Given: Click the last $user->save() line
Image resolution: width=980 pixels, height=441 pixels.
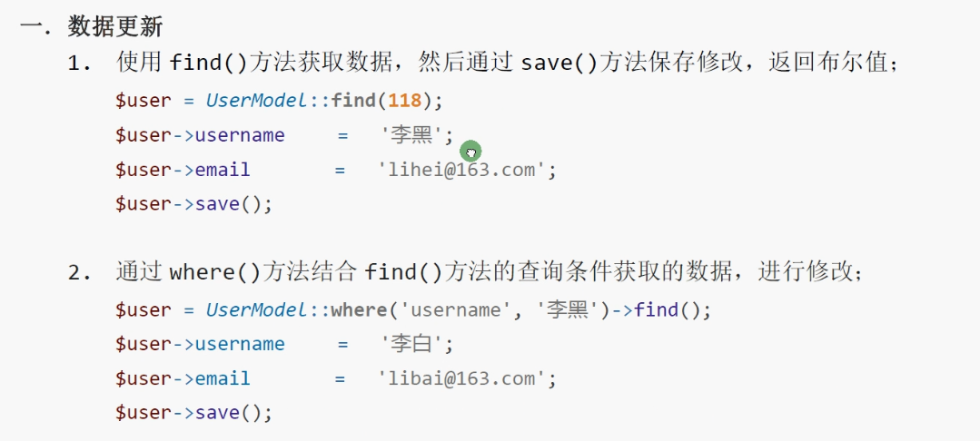Looking at the screenshot, I should pos(193,413).
